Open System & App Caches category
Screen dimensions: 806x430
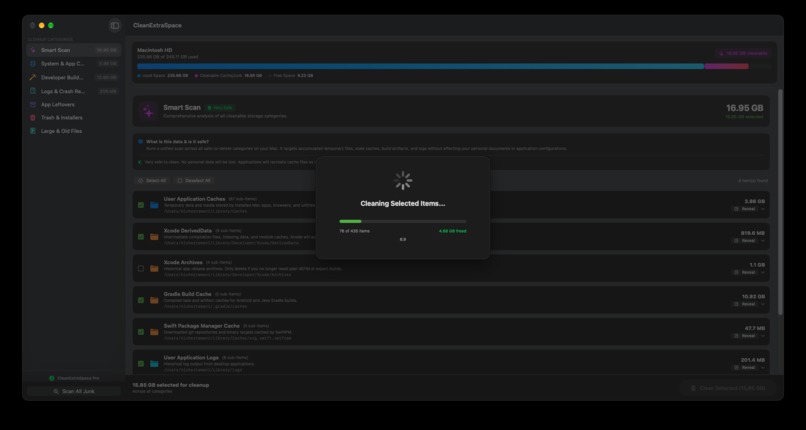point(74,64)
